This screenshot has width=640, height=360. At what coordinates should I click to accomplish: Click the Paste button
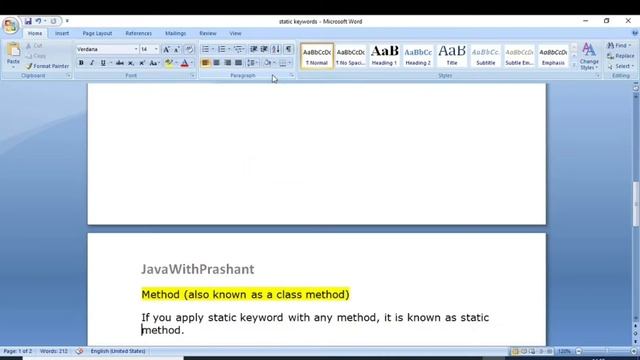coord(13,55)
